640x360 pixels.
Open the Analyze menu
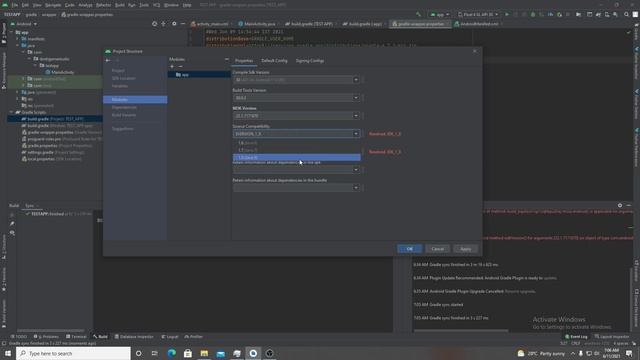pos(85,5)
